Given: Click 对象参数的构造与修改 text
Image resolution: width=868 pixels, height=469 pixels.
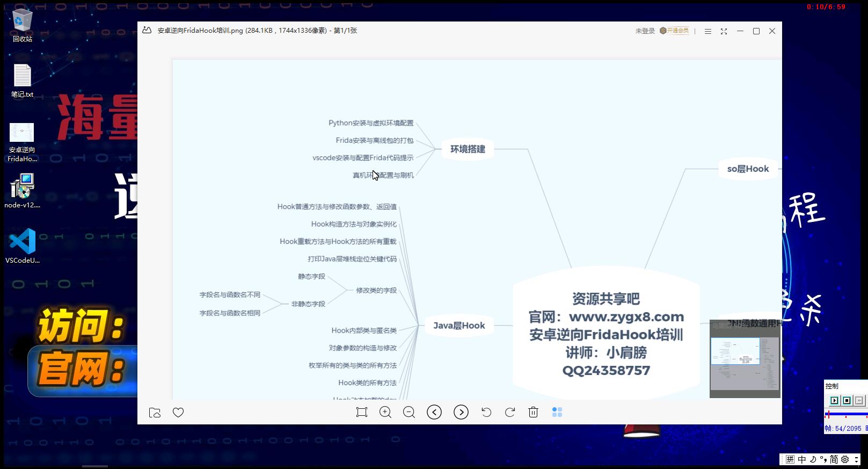Looking at the screenshot, I should point(363,348).
